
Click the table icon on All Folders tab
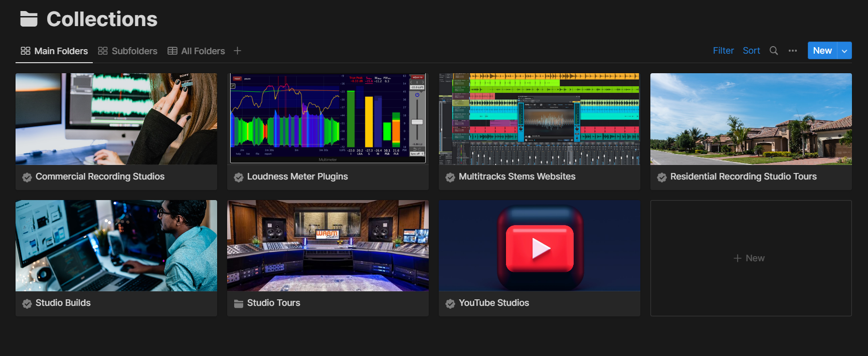tap(172, 51)
